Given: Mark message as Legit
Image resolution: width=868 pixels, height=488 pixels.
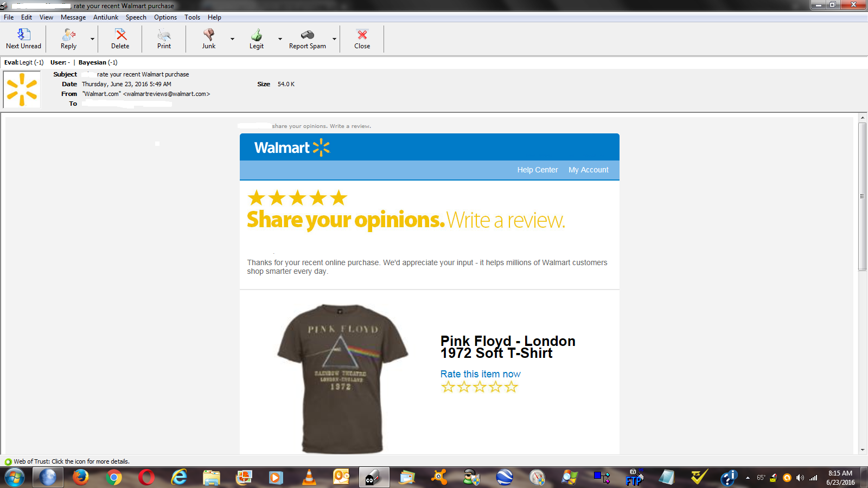Looking at the screenshot, I should pyautogui.click(x=257, y=39).
